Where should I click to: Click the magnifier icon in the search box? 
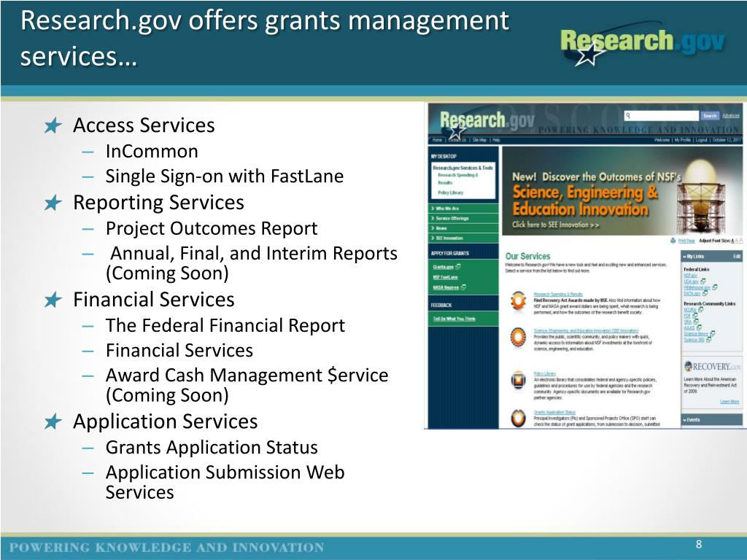pyautogui.click(x=628, y=115)
